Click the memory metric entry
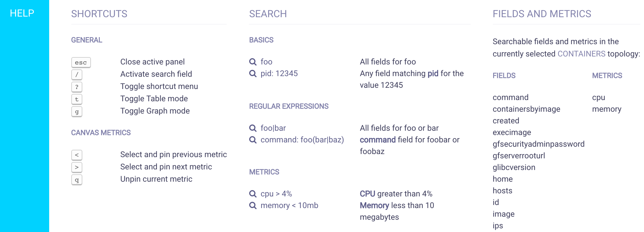The image size is (644, 232). (607, 109)
